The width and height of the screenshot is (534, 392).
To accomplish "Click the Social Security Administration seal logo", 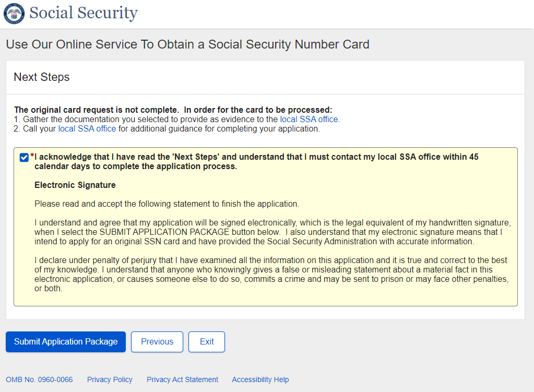I will 14,14.
